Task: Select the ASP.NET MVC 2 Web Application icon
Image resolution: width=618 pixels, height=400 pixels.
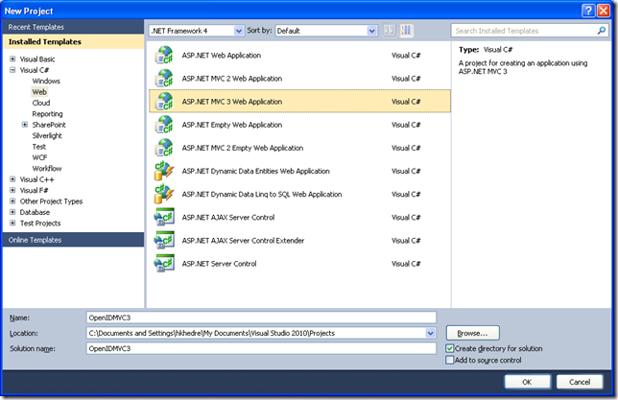Action: (x=164, y=78)
